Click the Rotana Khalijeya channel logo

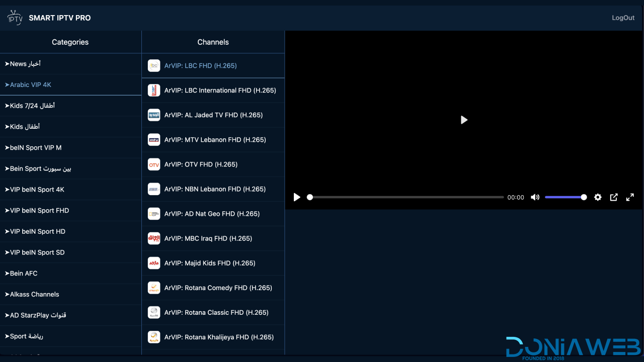coord(154,337)
